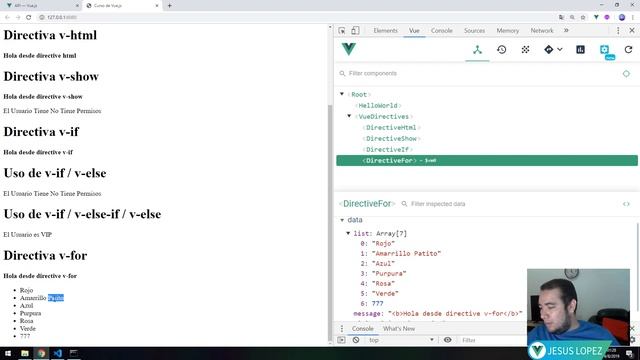Click the message property value

[455, 313]
